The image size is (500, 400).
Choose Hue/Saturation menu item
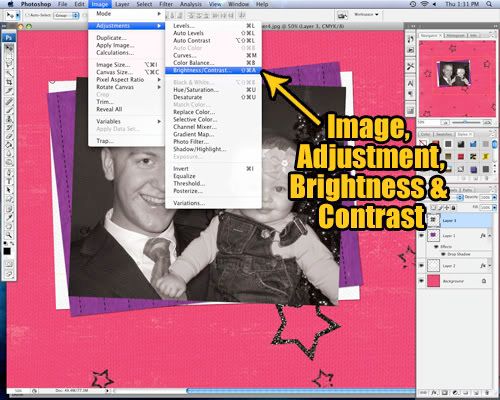[x=213, y=90]
